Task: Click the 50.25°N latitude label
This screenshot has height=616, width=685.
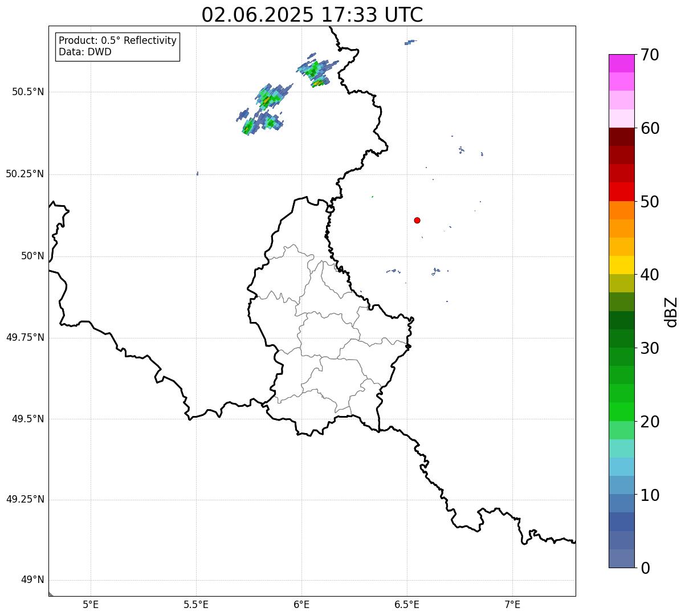Action: point(25,174)
